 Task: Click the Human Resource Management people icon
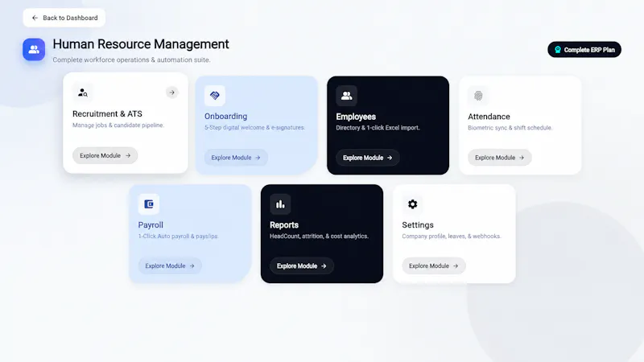click(34, 50)
